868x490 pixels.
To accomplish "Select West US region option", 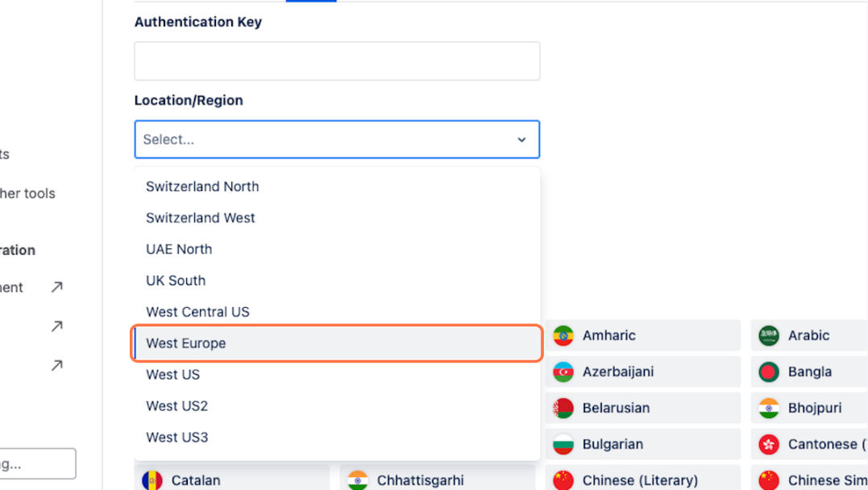I will tap(172, 375).
